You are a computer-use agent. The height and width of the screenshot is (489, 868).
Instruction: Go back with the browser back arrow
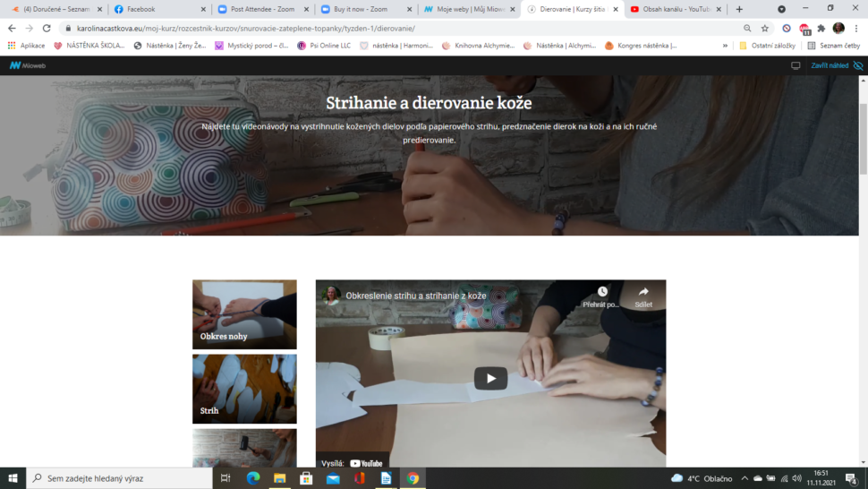click(12, 29)
